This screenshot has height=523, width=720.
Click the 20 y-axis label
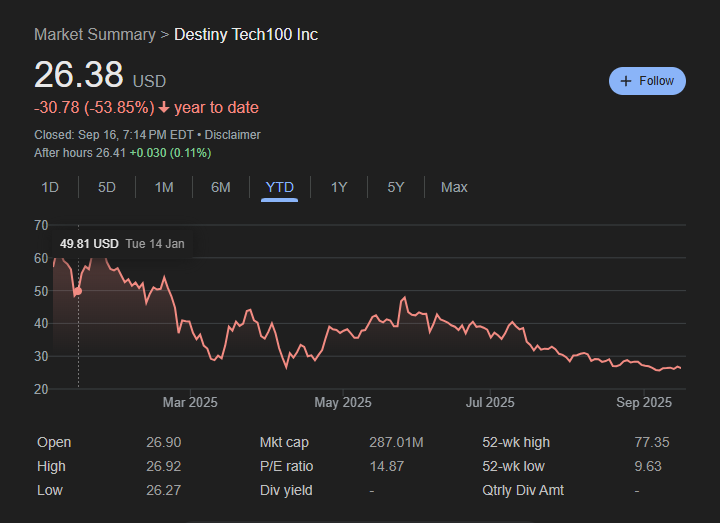coord(41,389)
